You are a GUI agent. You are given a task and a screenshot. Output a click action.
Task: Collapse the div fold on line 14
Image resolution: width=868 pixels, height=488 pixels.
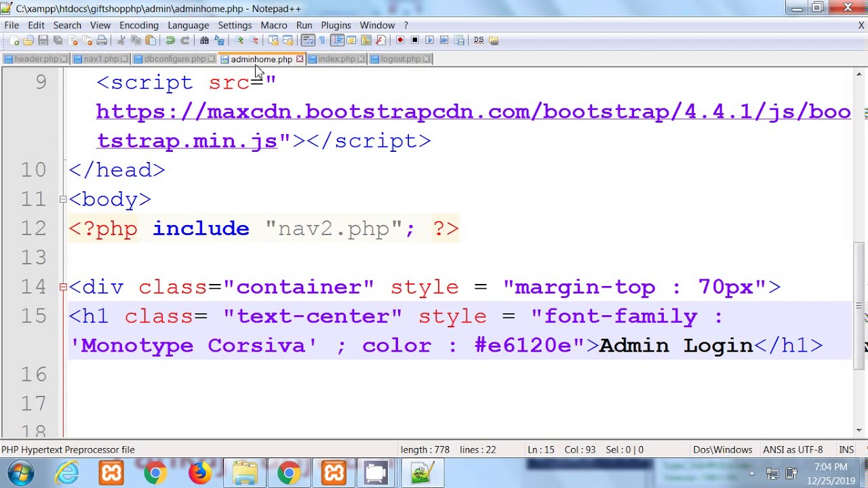coord(62,287)
